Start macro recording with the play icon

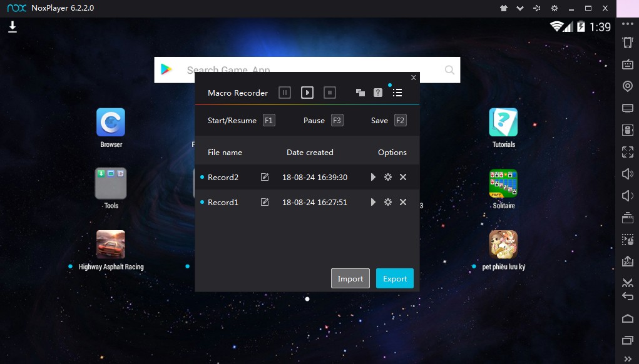pyautogui.click(x=307, y=93)
